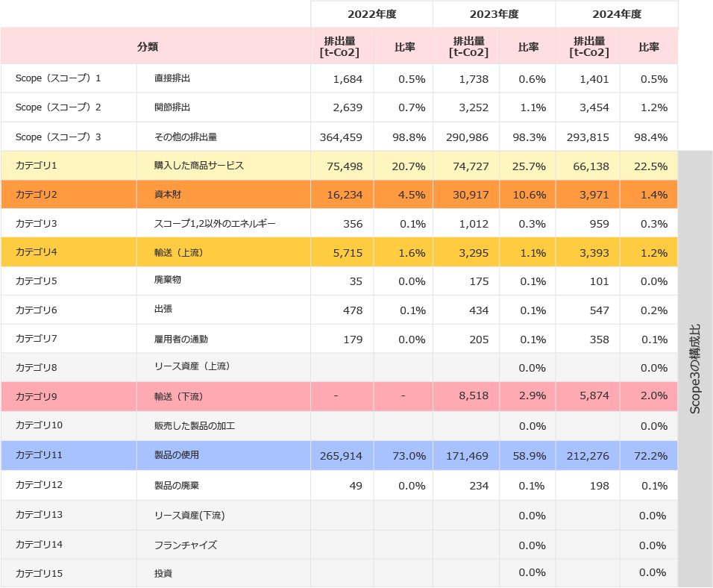Select the 製品の使用 cell

pos(177,455)
